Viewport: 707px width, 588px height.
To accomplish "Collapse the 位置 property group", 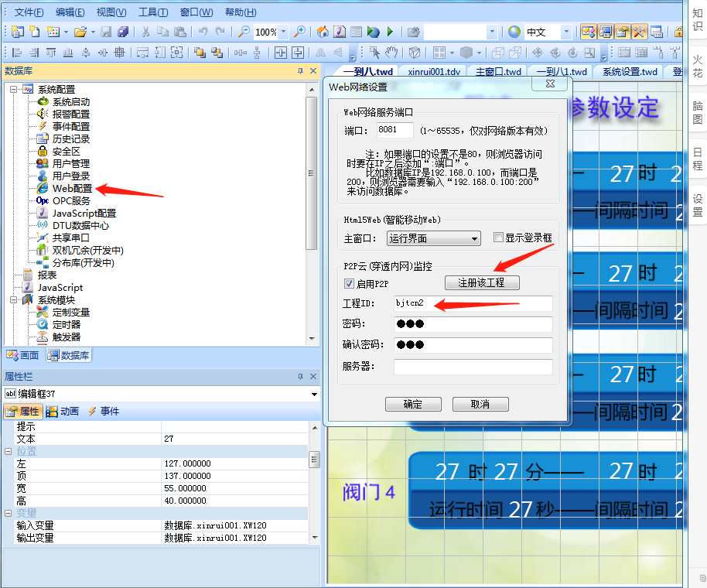I will coord(9,451).
